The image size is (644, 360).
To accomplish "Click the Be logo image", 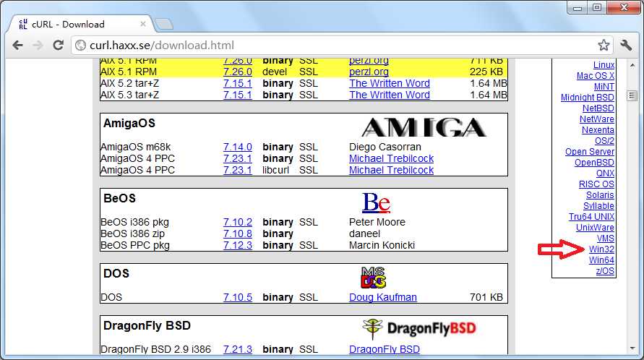I will click(x=376, y=202).
